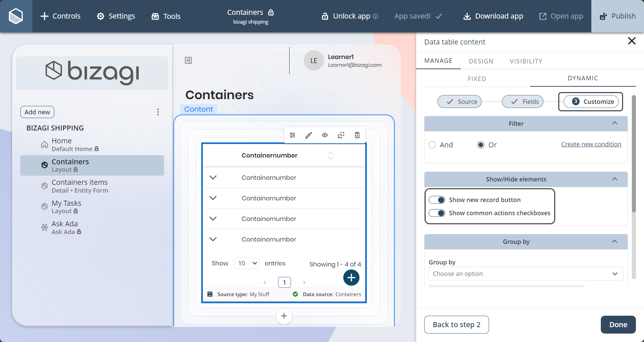Expand the second Containernumber row chevron
The height and width of the screenshot is (342, 644).
(213, 198)
